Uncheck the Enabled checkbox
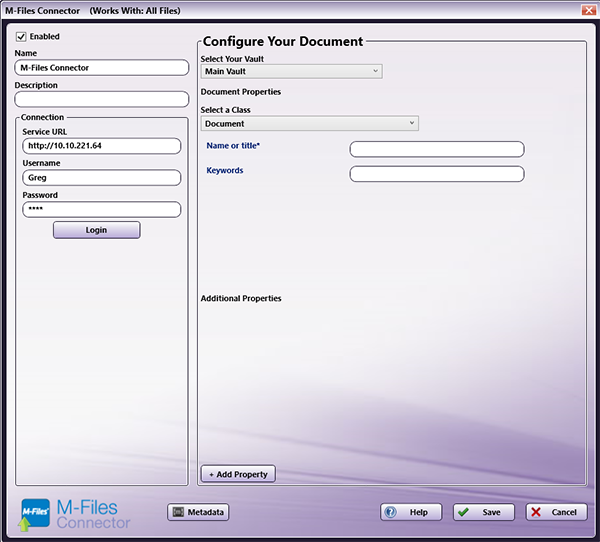This screenshot has width=600, height=542. tap(21, 37)
